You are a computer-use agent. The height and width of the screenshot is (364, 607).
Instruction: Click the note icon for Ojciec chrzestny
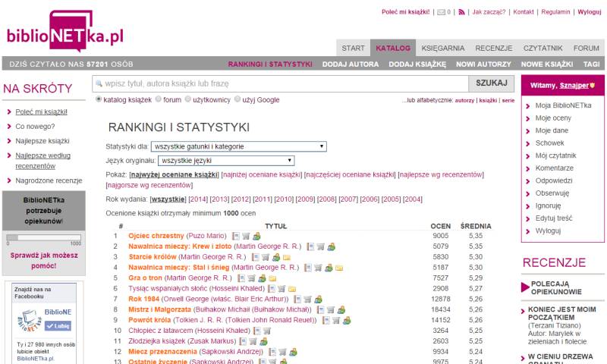point(236,236)
